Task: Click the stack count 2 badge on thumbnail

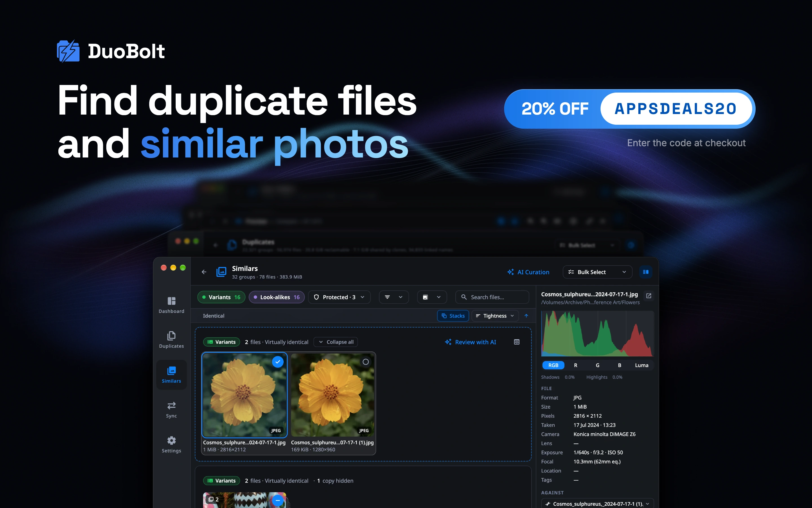Action: coord(213,499)
